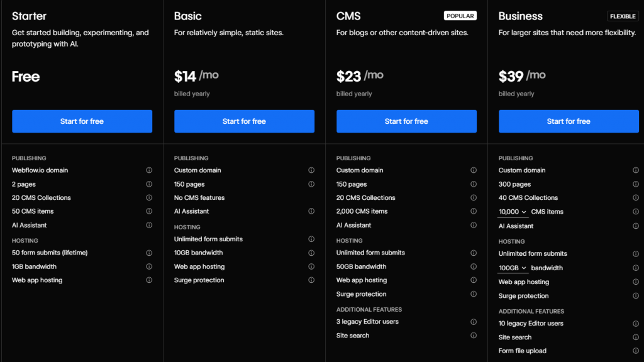The image size is (644, 362).
Task: Choose Start for free on CMS plan
Action: pos(406,121)
